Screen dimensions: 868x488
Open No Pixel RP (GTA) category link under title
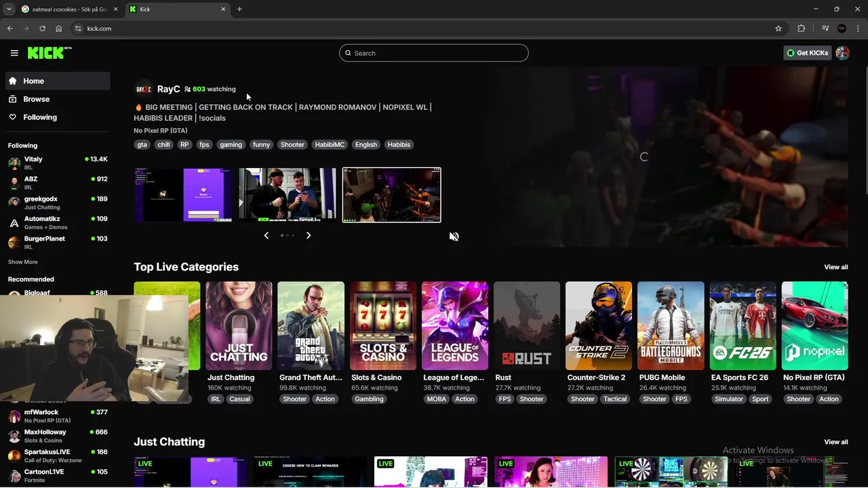[160, 131]
